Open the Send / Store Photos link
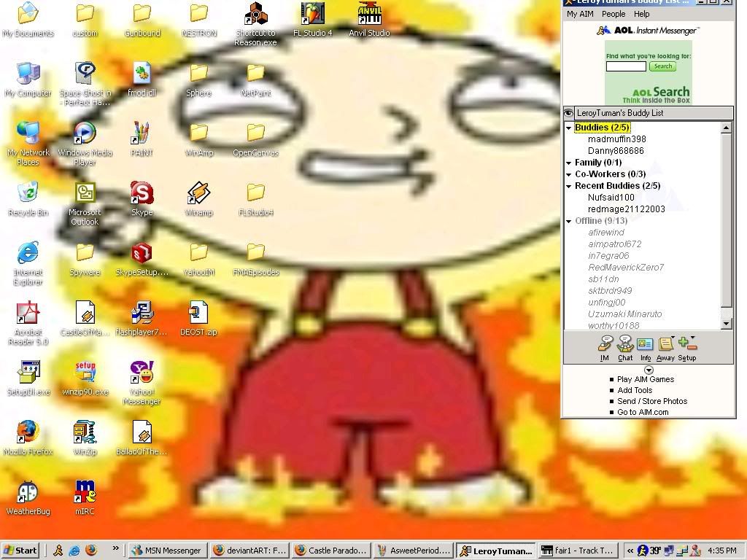Image resolution: width=747 pixels, height=560 pixels. (x=652, y=402)
